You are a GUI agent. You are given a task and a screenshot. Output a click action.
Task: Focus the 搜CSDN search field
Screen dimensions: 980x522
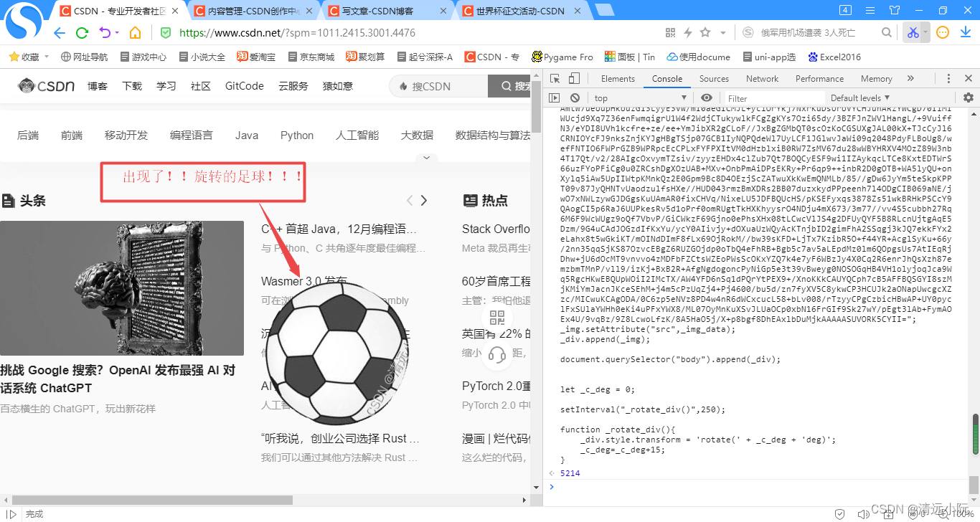[438, 86]
